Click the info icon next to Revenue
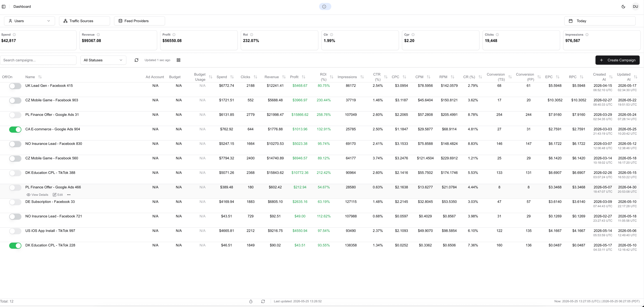The height and width of the screenshot is (307, 644). [98, 35]
